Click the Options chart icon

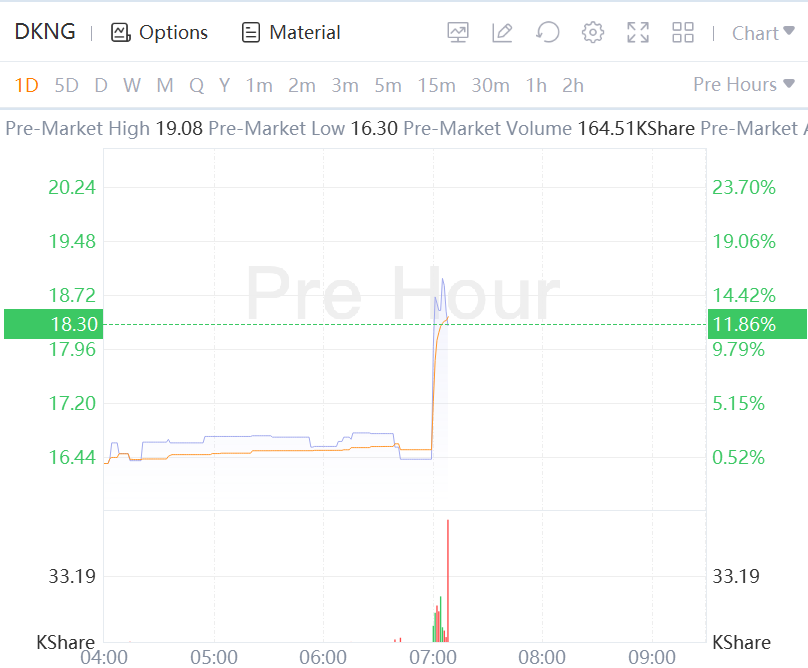[x=121, y=33]
